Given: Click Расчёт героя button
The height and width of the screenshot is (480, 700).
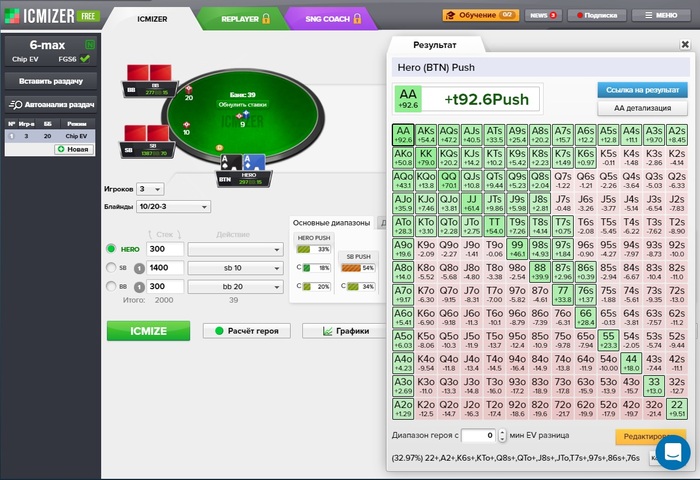Looking at the screenshot, I should (x=246, y=331).
